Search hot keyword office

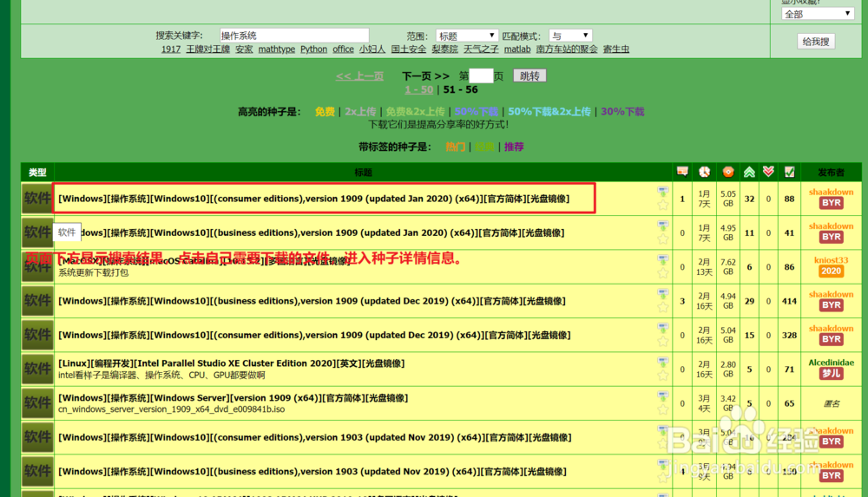[x=343, y=49]
